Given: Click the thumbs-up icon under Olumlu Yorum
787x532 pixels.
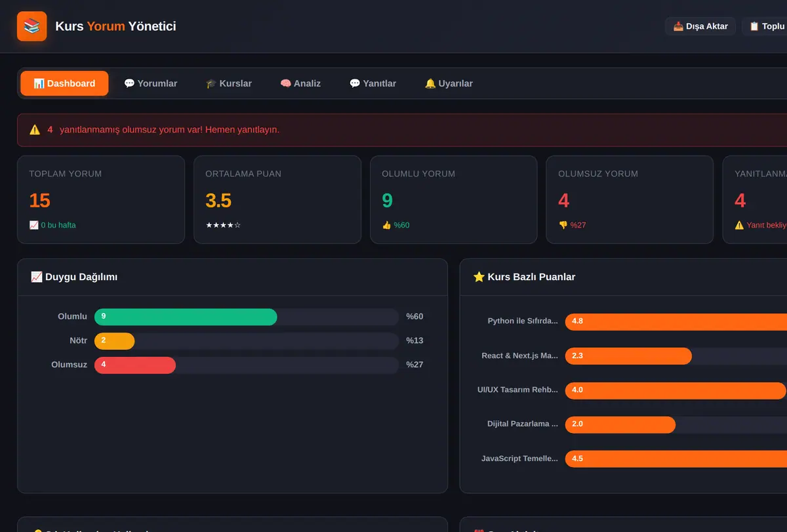Looking at the screenshot, I should pos(387,225).
